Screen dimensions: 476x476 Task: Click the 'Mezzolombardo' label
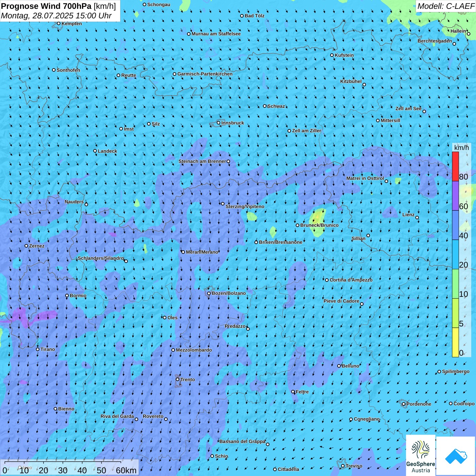click(x=194, y=350)
